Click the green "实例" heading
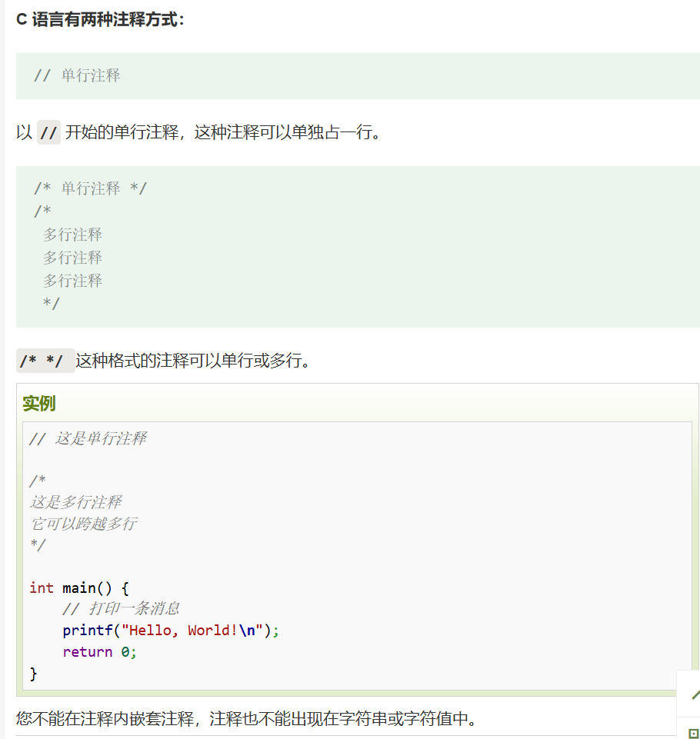Image resolution: width=700 pixels, height=739 pixels. coord(38,404)
